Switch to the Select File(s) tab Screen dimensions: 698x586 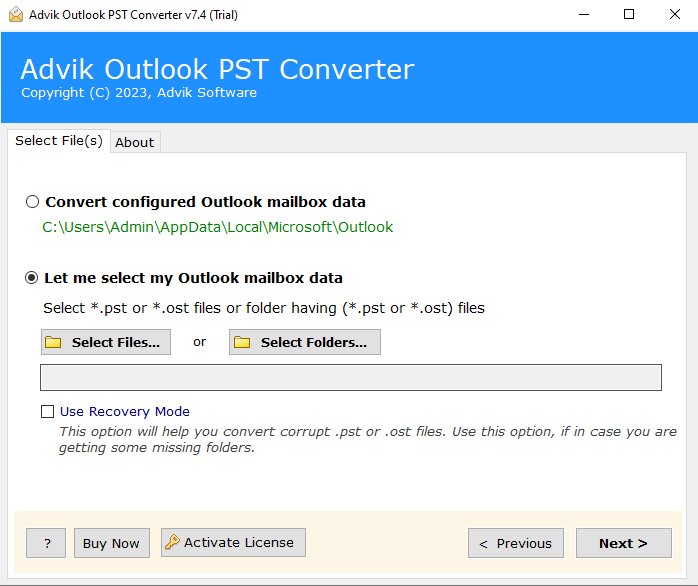(59, 141)
